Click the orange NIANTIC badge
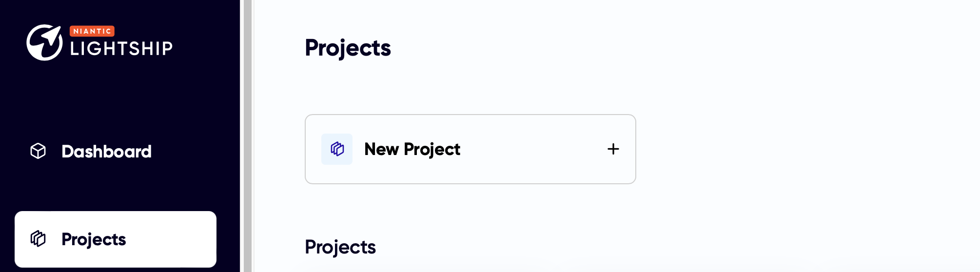 pos(92,31)
